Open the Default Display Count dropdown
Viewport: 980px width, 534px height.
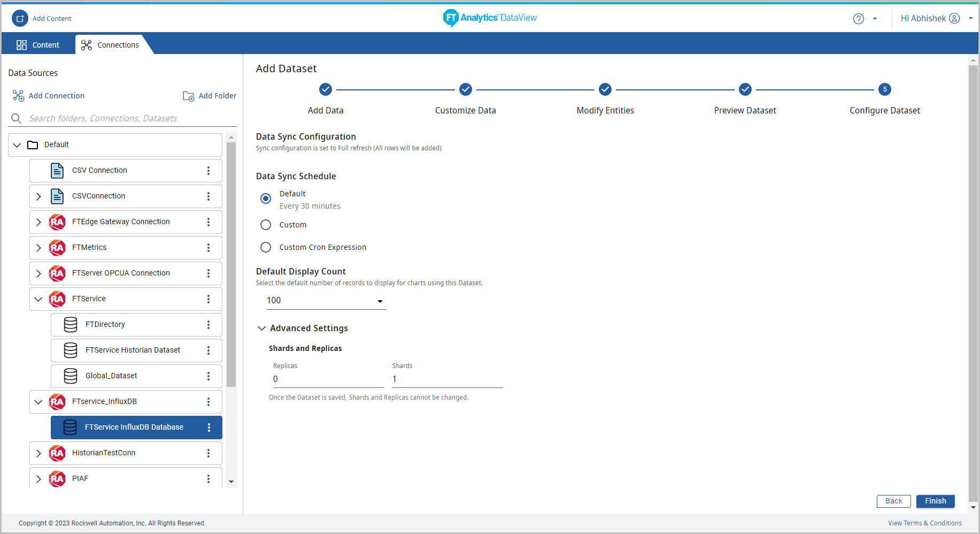[x=326, y=301]
